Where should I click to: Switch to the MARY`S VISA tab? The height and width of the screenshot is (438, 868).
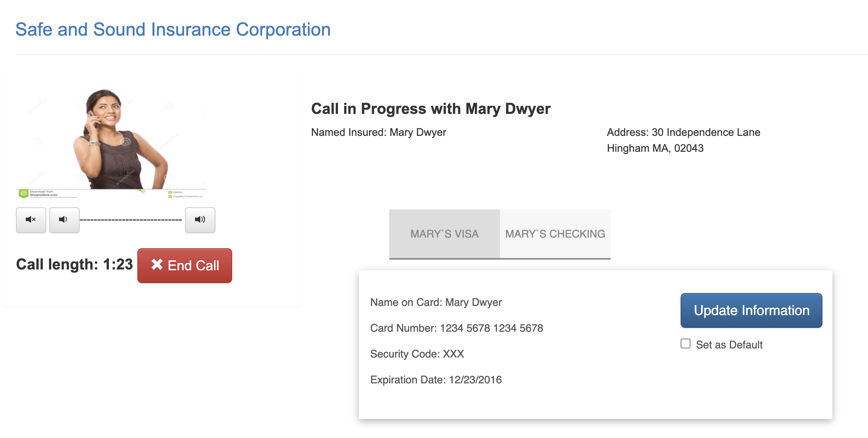[x=445, y=234]
